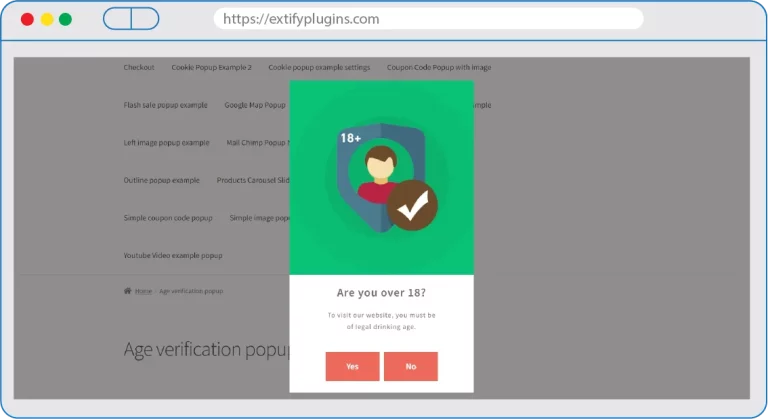The image size is (768, 419).
Task: Open the Google Map Popup page
Action: pos(254,105)
